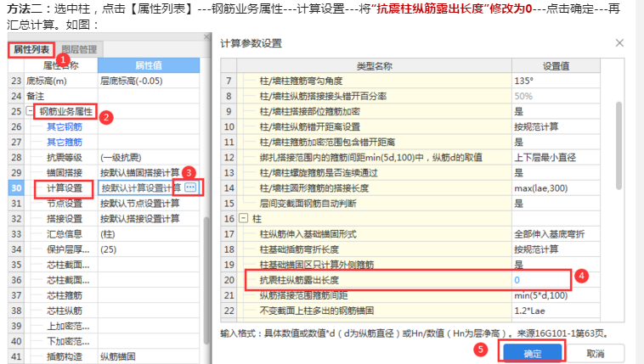
Task: Open the 其它箍筋 link
Action: point(65,142)
